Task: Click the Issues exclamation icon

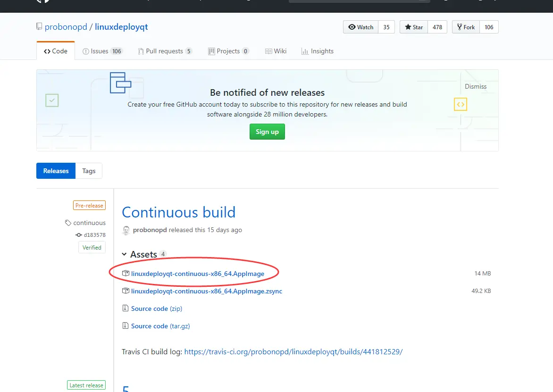Action: 86,51
